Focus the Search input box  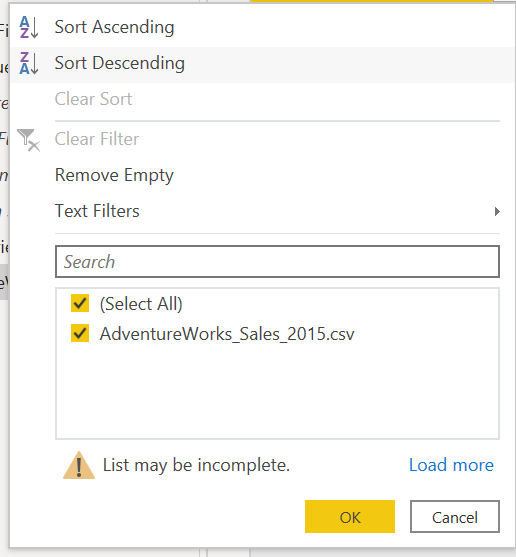pyautogui.click(x=277, y=261)
